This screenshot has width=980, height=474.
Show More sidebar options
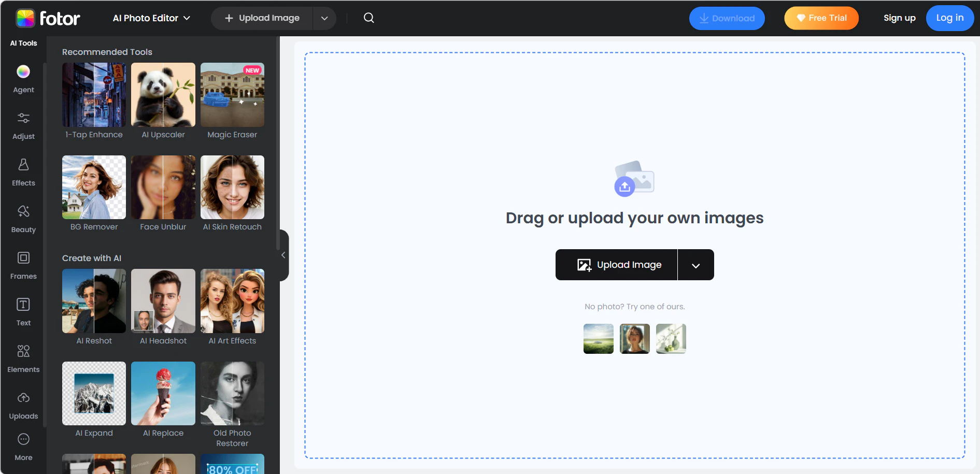tap(23, 440)
